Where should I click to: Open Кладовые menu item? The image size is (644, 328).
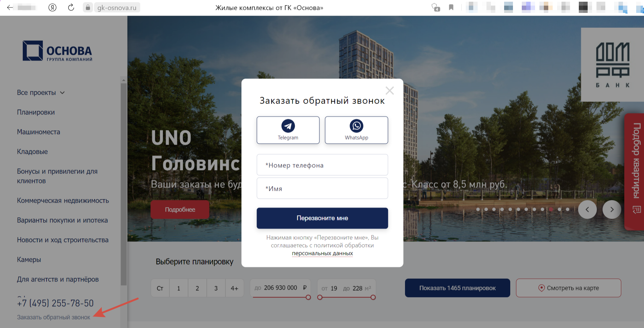[x=32, y=152]
